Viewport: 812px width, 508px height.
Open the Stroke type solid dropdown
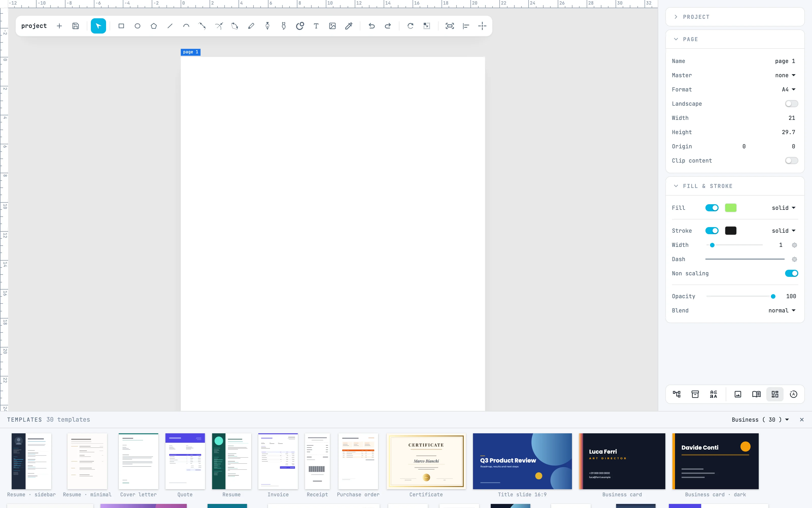coord(784,231)
